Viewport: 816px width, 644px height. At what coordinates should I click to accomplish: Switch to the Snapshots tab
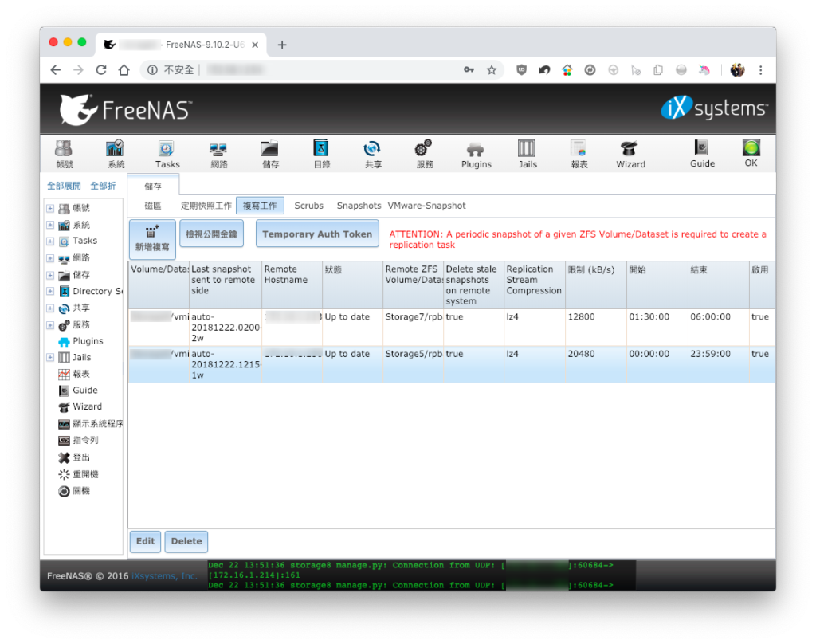coord(359,206)
